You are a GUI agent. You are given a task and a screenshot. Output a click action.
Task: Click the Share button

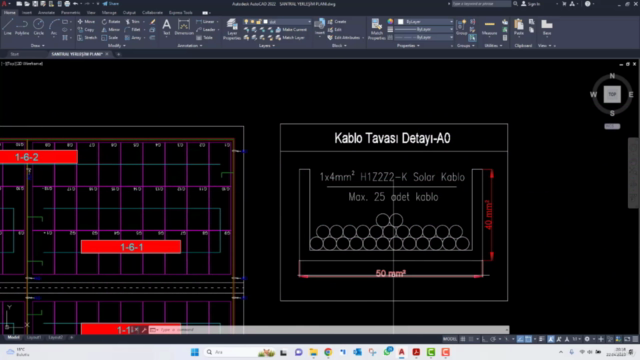[x=111, y=4]
